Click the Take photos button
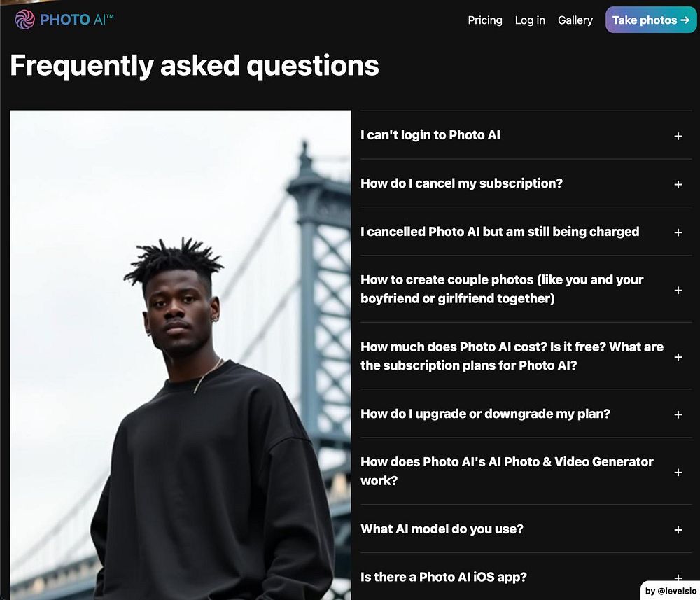 (x=650, y=20)
